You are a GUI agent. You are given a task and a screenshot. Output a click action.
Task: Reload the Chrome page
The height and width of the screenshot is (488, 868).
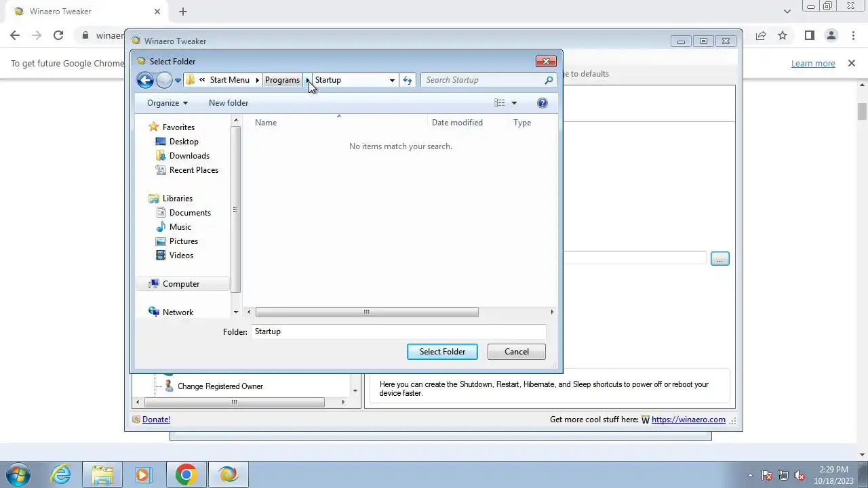[58, 36]
